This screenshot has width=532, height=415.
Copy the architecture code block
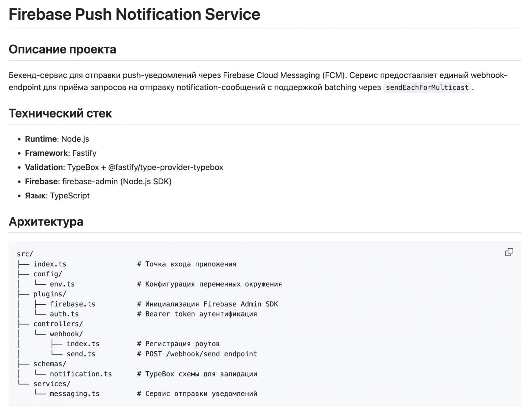click(508, 252)
